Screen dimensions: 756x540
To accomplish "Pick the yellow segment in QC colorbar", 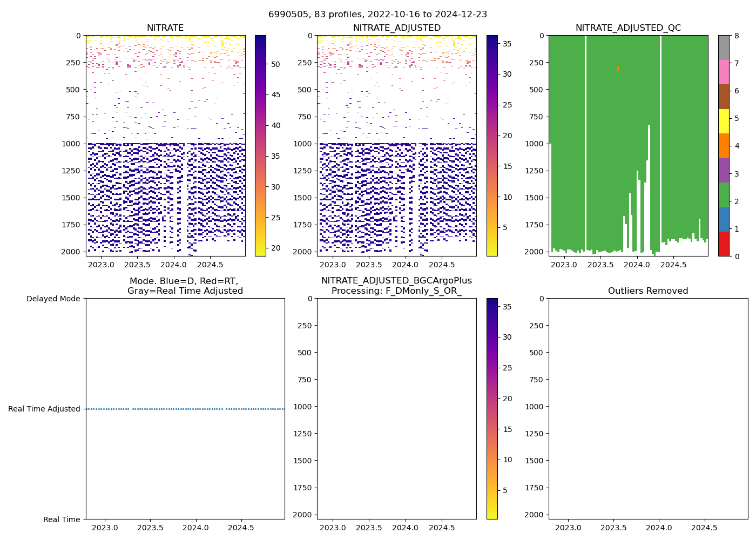I will [724, 121].
